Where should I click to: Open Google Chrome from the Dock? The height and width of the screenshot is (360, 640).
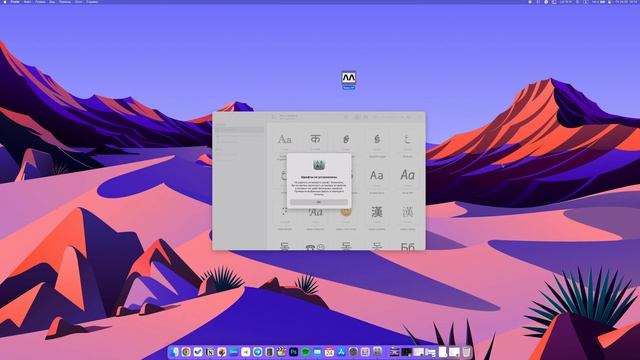click(186, 352)
